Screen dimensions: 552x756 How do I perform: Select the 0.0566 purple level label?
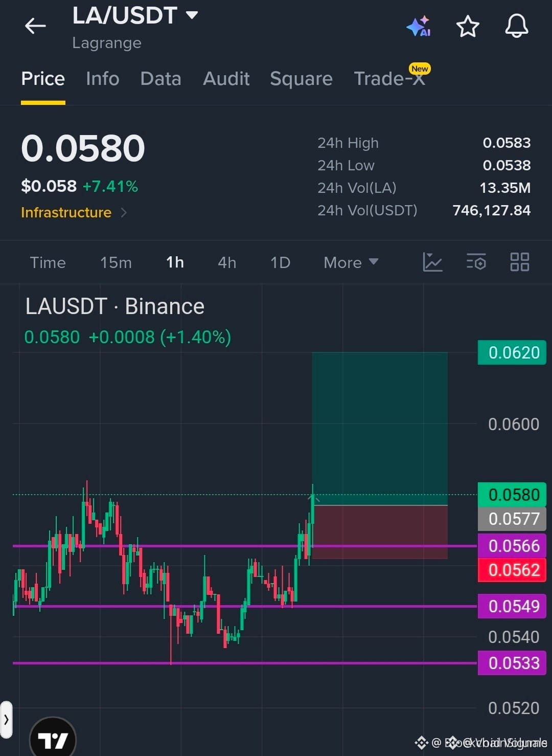(512, 546)
